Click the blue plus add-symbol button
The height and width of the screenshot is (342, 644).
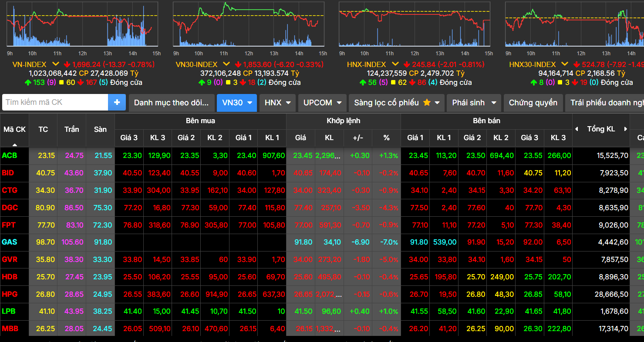(117, 103)
